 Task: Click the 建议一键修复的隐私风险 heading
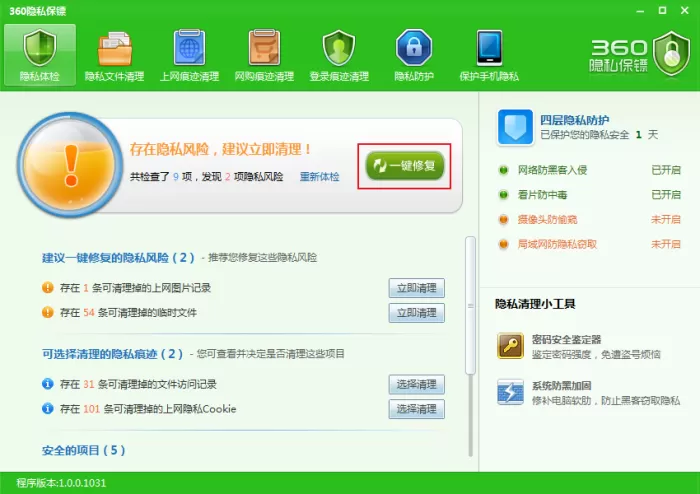pos(118,257)
